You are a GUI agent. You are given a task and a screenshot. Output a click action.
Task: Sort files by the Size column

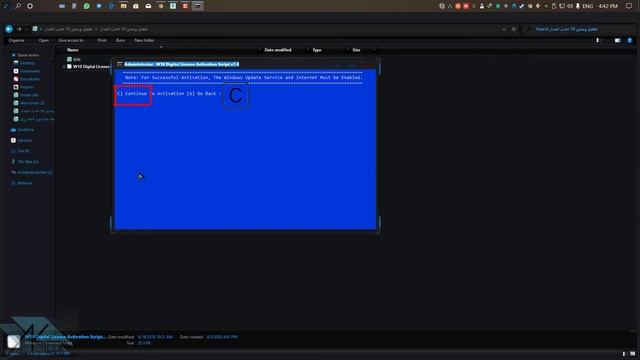(356, 50)
